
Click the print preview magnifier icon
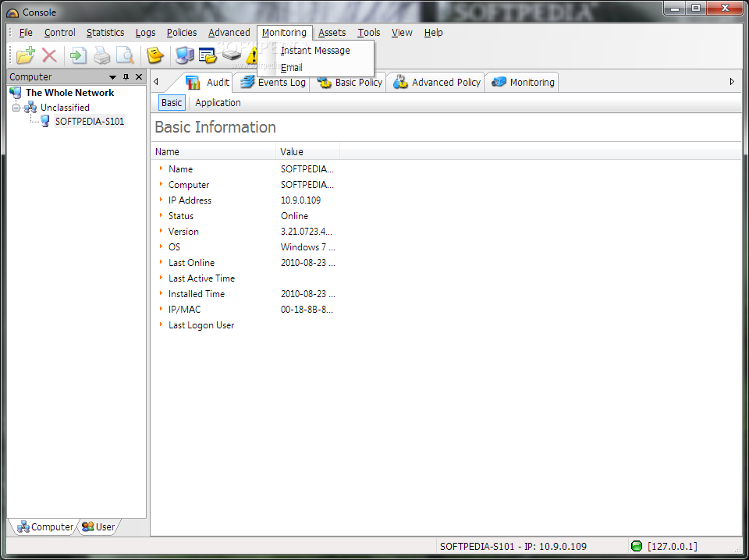click(x=125, y=55)
